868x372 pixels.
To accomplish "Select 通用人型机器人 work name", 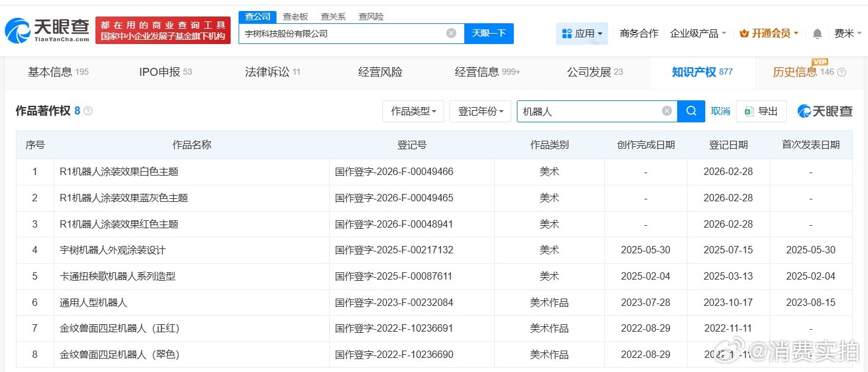I will click(x=94, y=303).
